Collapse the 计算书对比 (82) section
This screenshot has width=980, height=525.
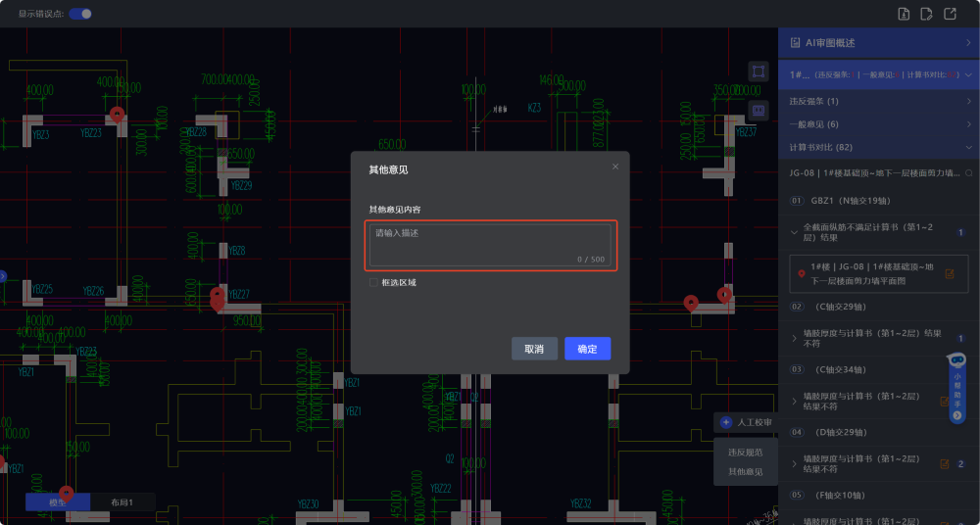(968, 147)
